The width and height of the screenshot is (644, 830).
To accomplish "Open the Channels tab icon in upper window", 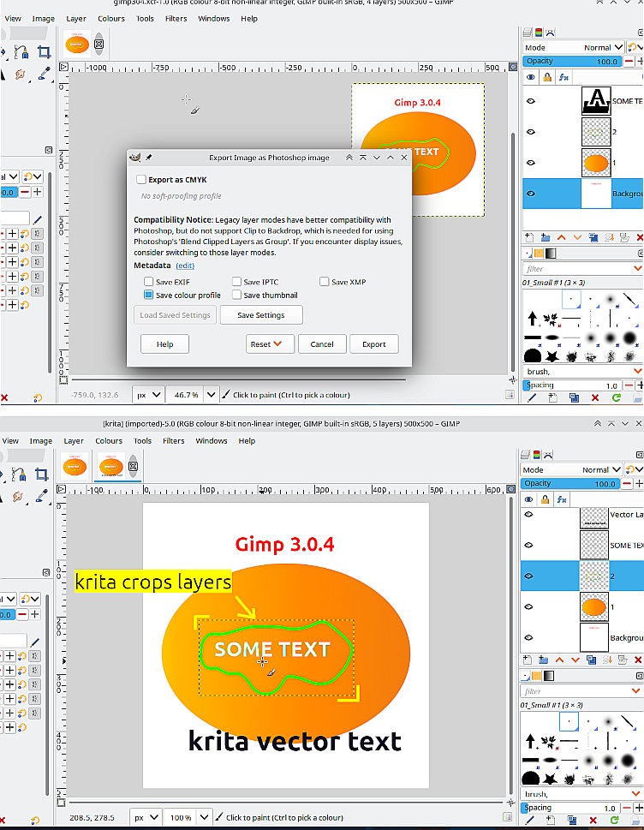I will pyautogui.click(x=538, y=33).
